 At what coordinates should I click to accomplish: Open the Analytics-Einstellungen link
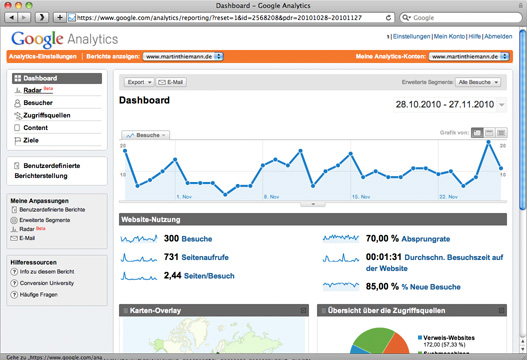pos(43,56)
